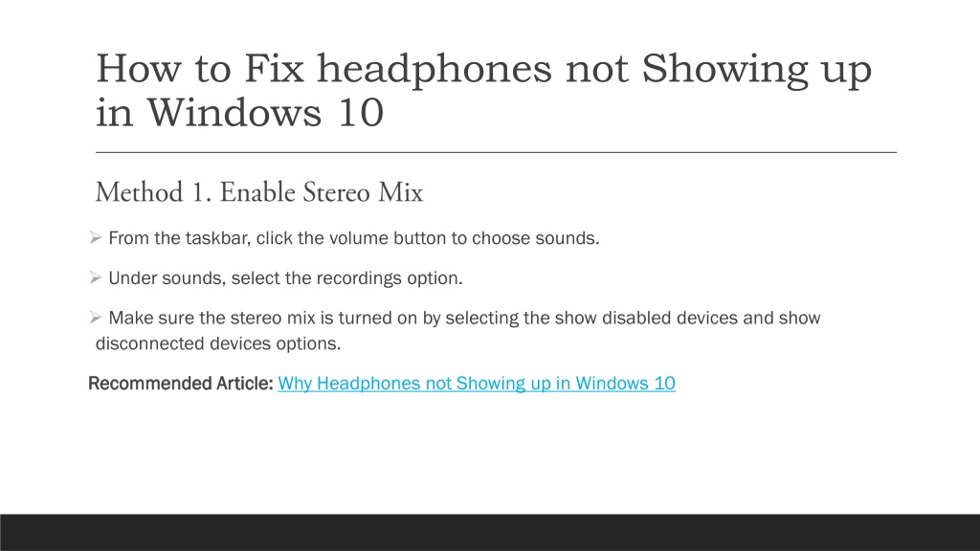The height and width of the screenshot is (551, 980).
Task: Open the Why Headphones not Showing link
Action: tap(477, 383)
